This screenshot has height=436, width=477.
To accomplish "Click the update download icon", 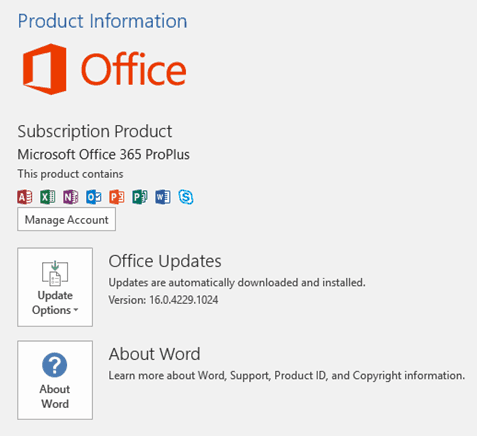I will click(55, 273).
